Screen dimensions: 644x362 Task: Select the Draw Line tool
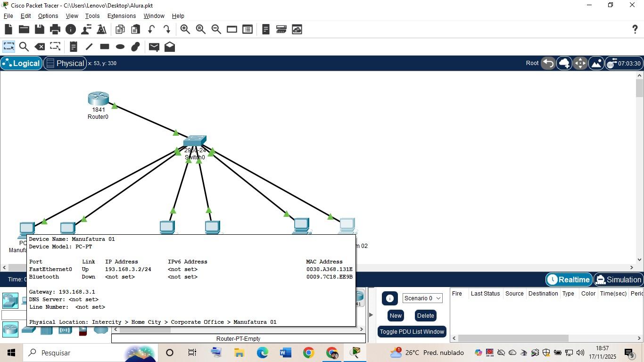[89, 47]
